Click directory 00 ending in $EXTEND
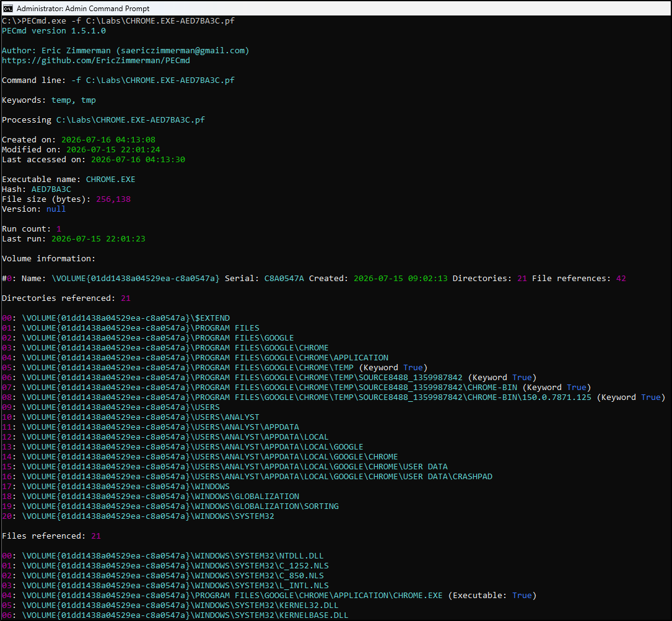672x621 pixels. point(116,318)
